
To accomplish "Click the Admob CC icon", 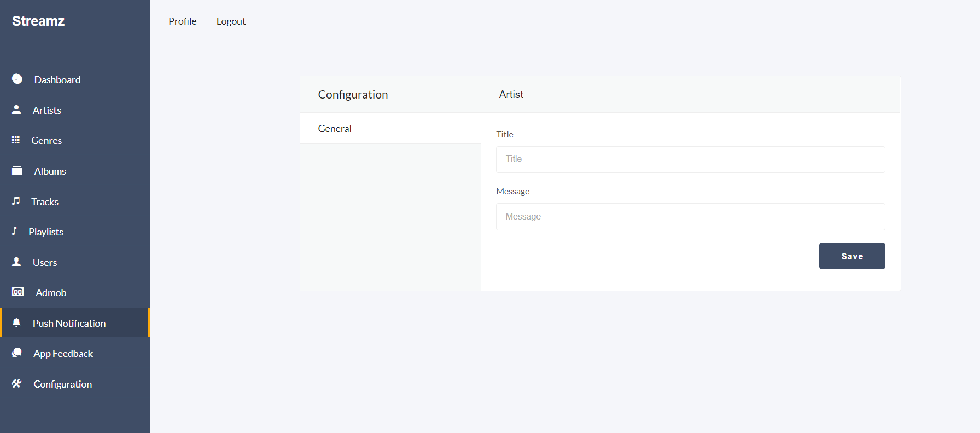I will [18, 292].
